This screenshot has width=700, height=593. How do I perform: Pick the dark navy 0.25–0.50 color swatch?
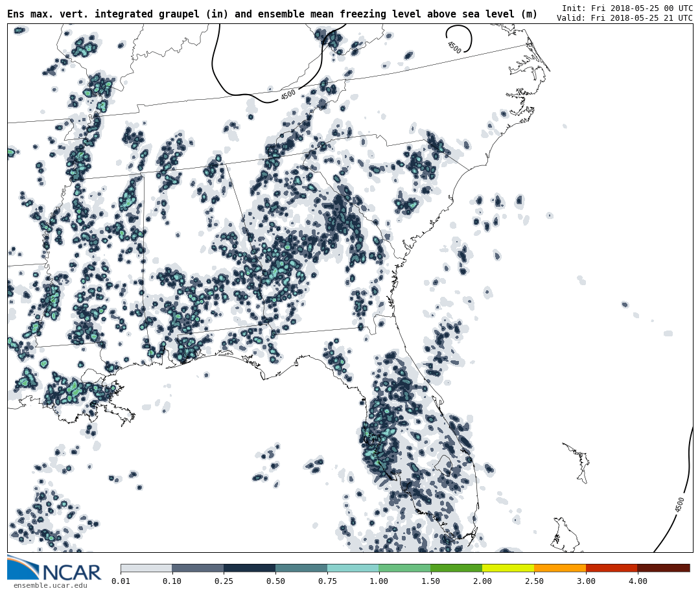click(250, 568)
